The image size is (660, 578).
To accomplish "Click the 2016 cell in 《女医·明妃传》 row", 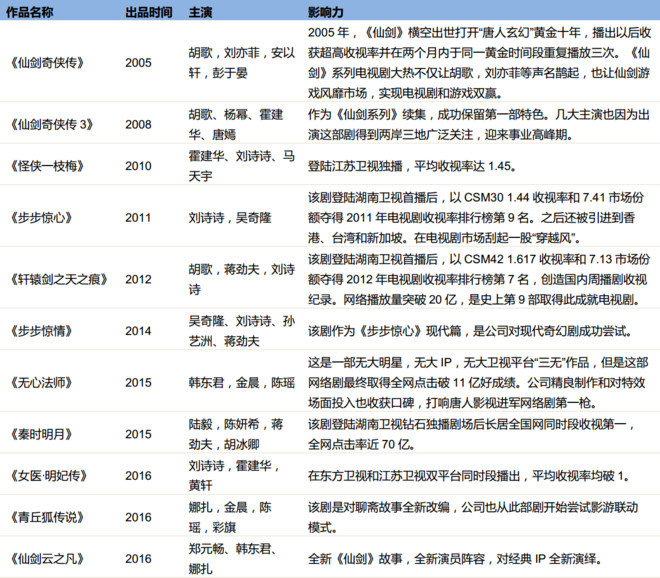I will pos(138,476).
